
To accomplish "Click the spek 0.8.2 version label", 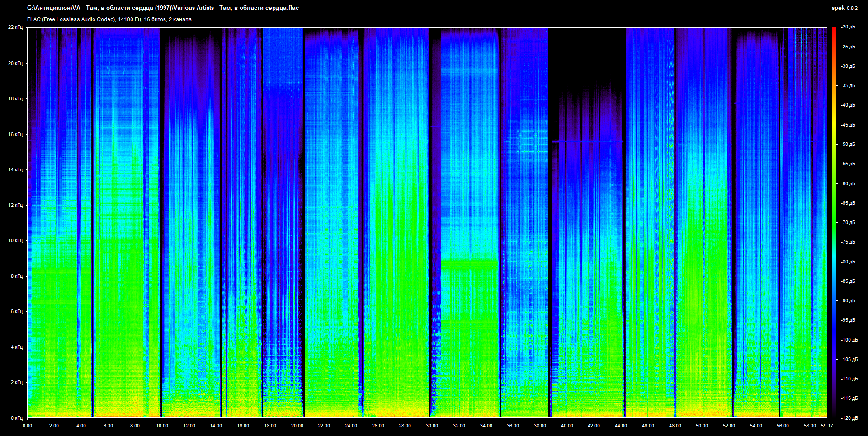I will 844,8.
